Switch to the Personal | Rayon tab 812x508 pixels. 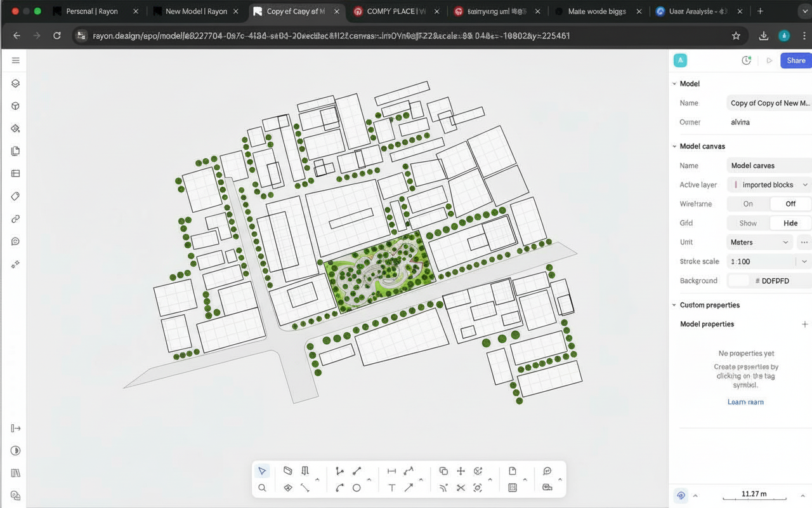coord(92,11)
